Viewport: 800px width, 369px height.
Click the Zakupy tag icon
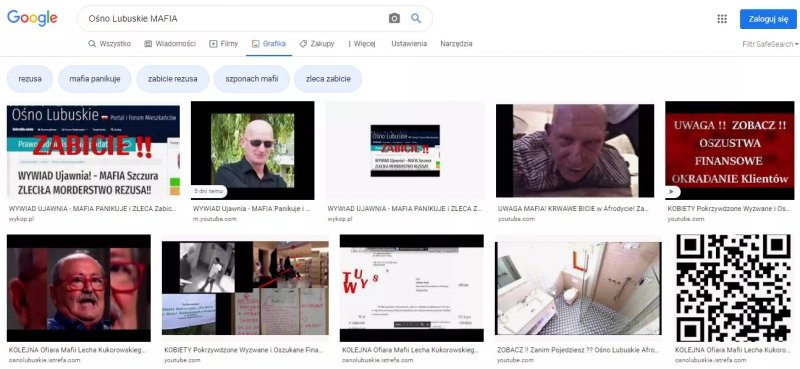point(303,44)
